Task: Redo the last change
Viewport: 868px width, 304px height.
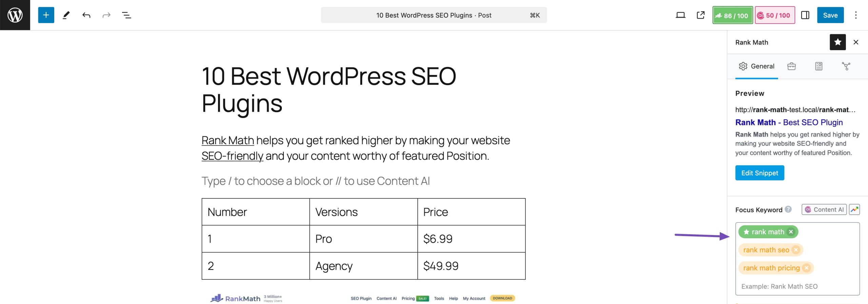Action: (x=106, y=15)
